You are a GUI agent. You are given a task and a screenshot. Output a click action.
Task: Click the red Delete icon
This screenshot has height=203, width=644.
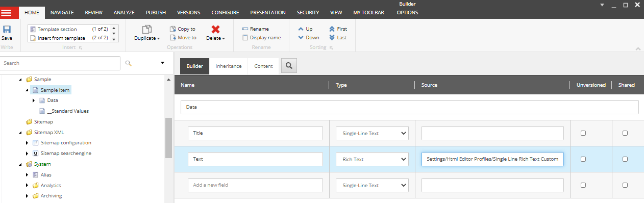[x=215, y=30]
